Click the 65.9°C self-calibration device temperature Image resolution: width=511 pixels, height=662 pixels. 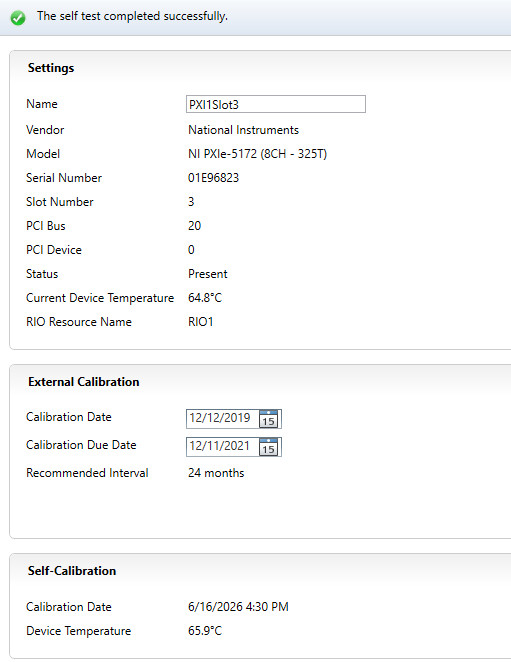point(205,631)
